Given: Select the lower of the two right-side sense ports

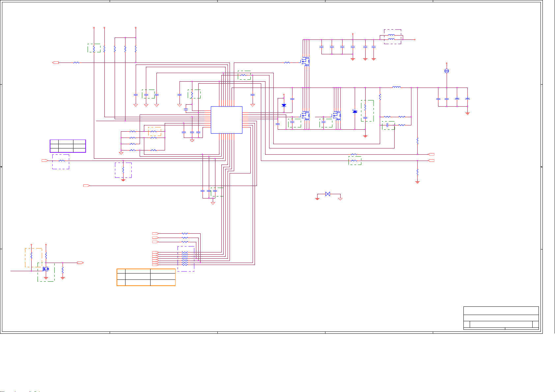Looking at the screenshot, I should 431,161.
